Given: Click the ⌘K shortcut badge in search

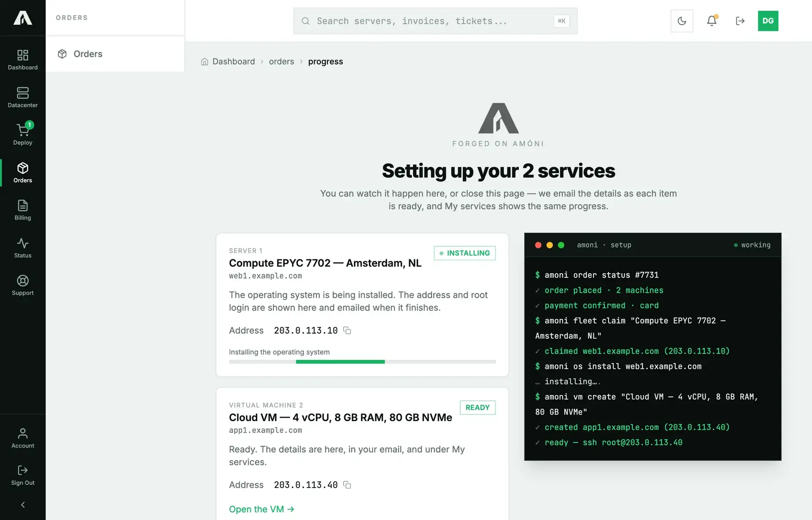Looking at the screenshot, I should click(561, 21).
